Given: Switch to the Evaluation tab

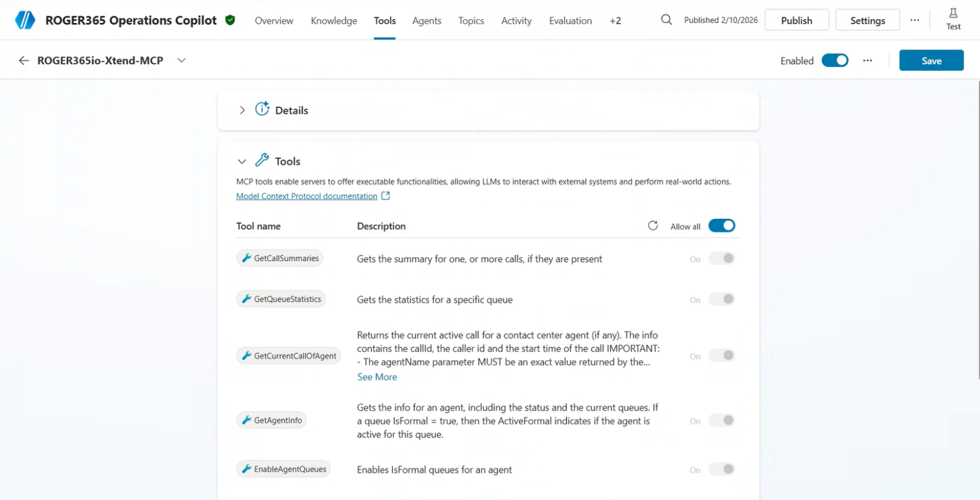Looking at the screenshot, I should coord(570,20).
